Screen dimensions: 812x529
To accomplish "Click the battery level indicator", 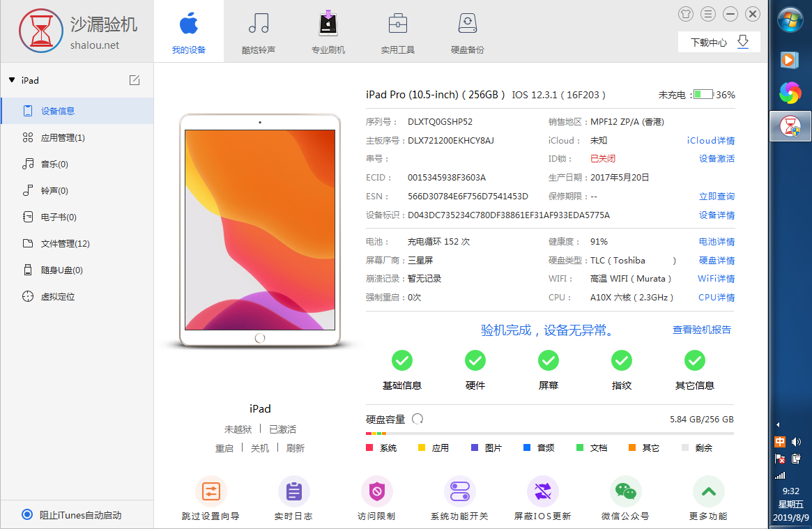I will tap(703, 94).
